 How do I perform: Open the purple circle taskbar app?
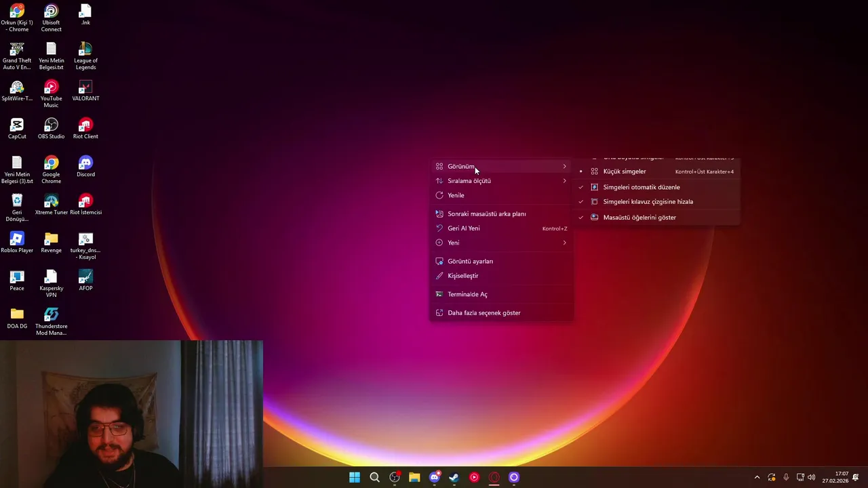(514, 477)
